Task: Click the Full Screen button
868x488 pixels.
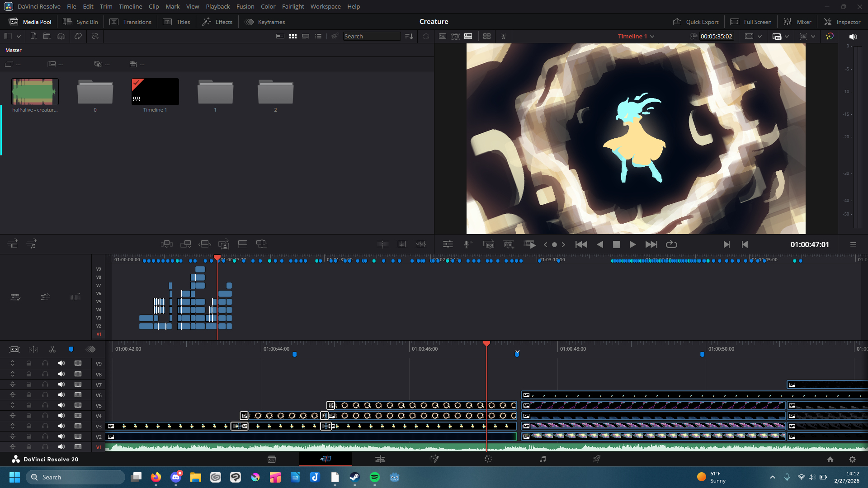Action: pyautogui.click(x=751, y=22)
